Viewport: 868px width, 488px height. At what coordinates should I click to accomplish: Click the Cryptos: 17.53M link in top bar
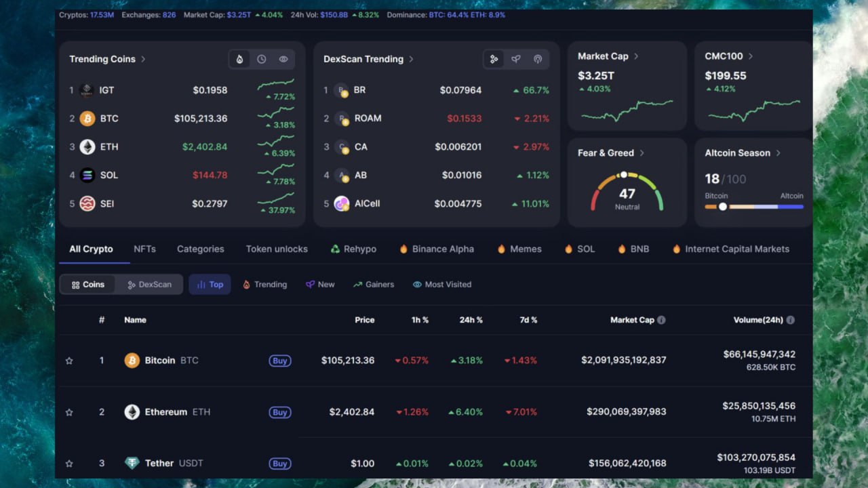tap(86, 15)
